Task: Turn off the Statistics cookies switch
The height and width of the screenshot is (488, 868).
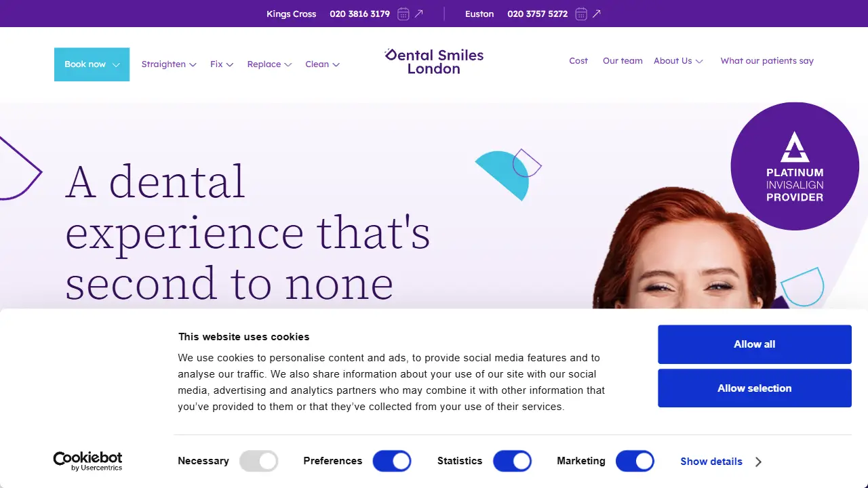Action: pos(512,462)
